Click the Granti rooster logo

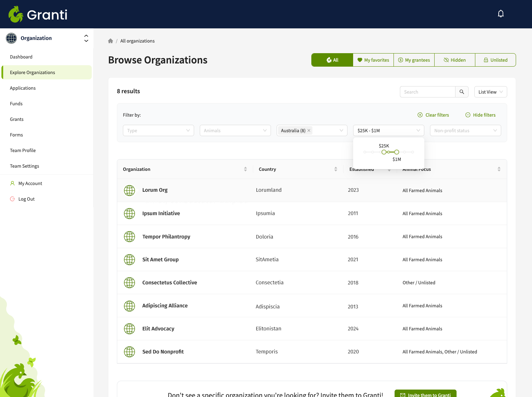click(x=16, y=14)
